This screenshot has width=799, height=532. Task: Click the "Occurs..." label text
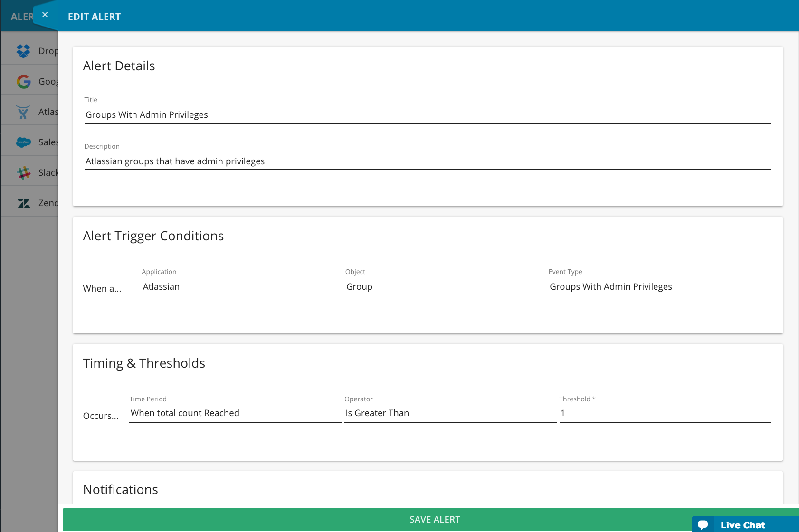[x=101, y=416]
